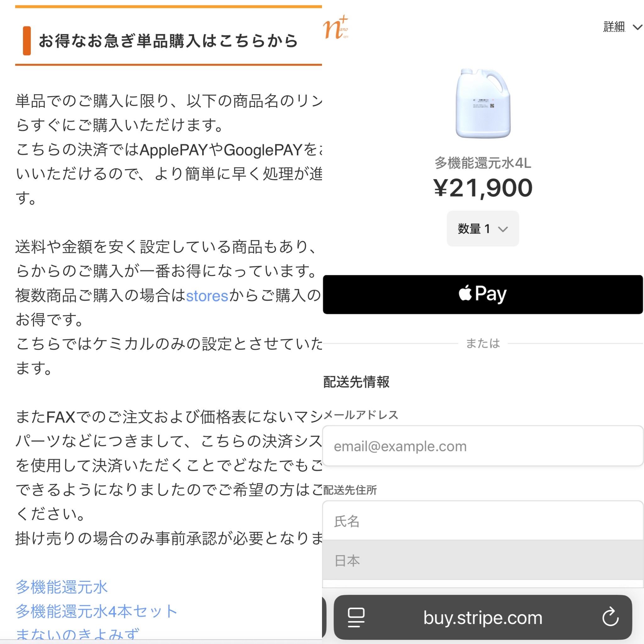Focus the 氏名 name field

tap(483, 521)
